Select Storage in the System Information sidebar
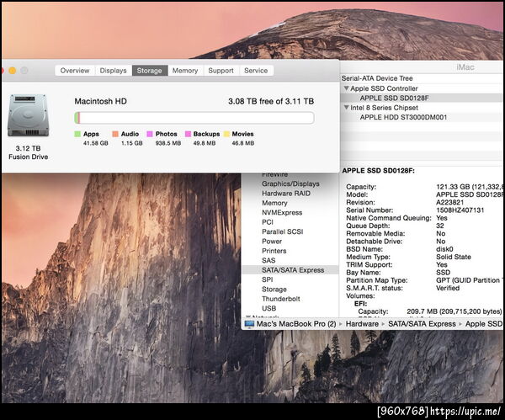 coord(274,290)
